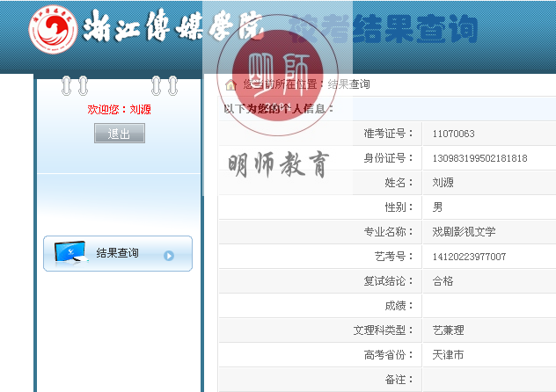Click the home icon in breadcrumb
Image resolution: width=556 pixels, height=392 pixels.
click(231, 84)
